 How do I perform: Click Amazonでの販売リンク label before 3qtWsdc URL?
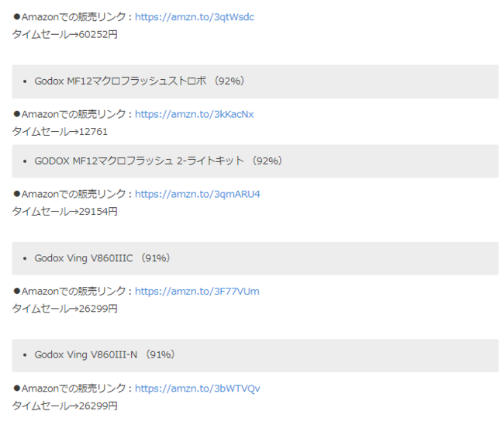(73, 17)
